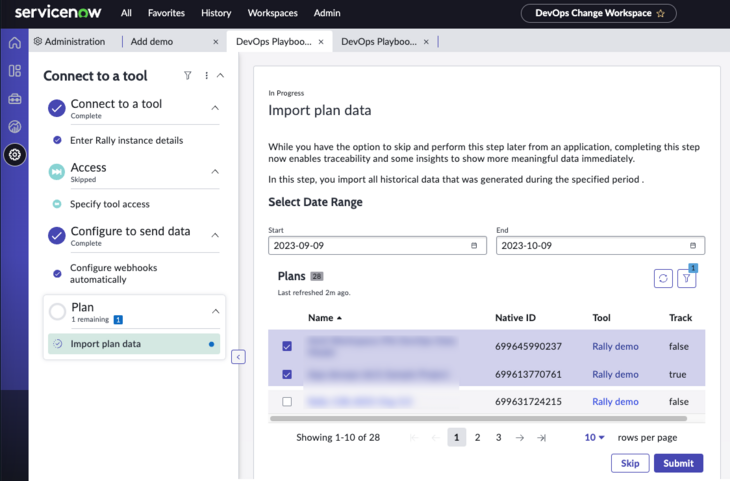
Task: Select Specify tool access step
Action: coord(110,204)
